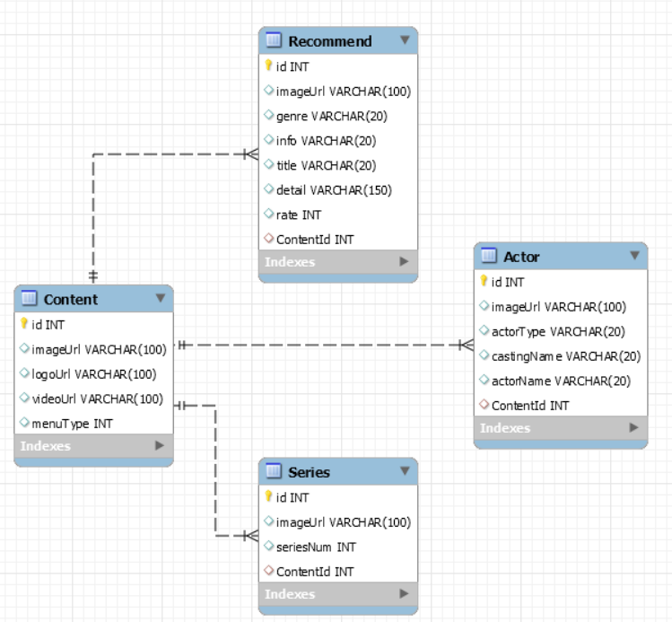This screenshot has height=622, width=672.
Task: Click the primary key icon of Content id
Action: [x=24, y=323]
